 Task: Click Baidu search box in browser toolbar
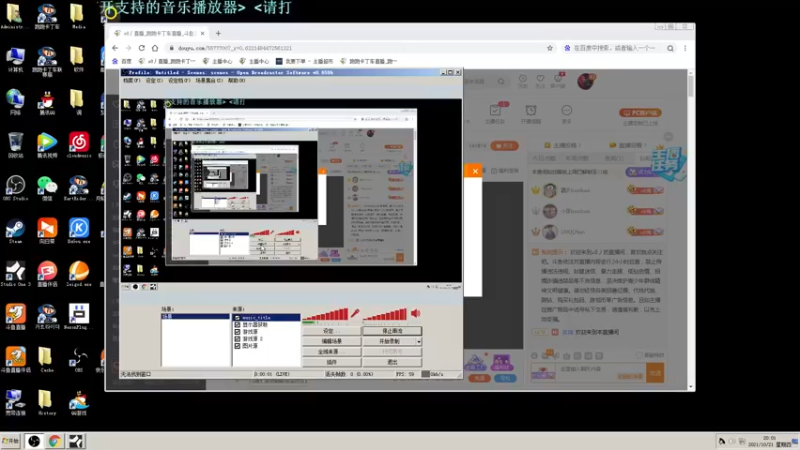tap(613, 48)
